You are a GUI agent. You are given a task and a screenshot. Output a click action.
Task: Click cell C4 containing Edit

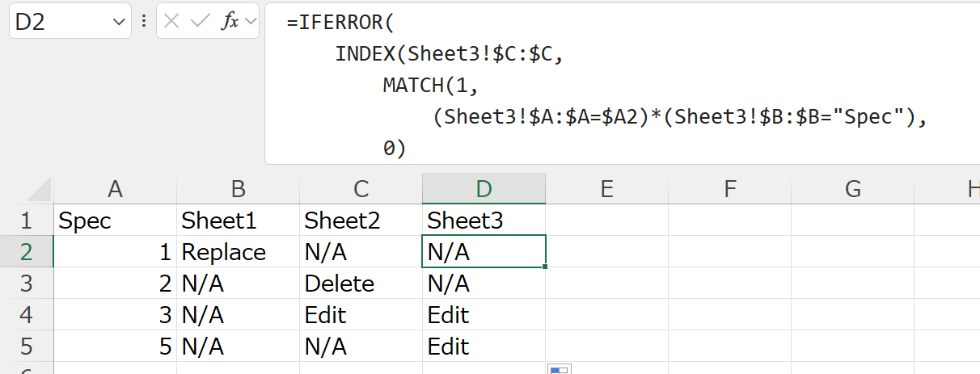click(361, 315)
